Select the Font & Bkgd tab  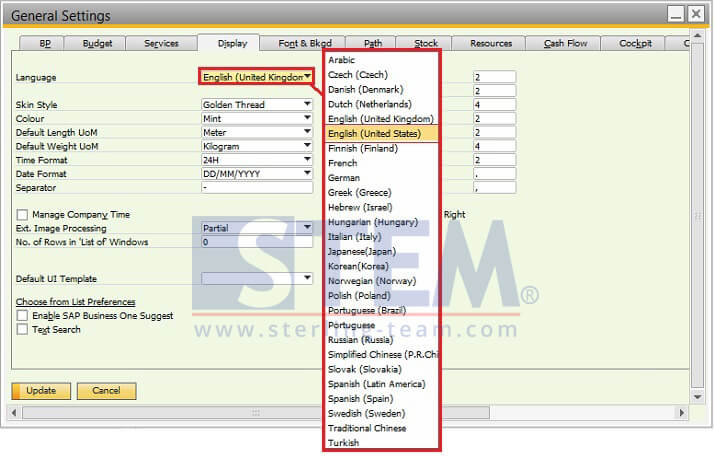304,43
